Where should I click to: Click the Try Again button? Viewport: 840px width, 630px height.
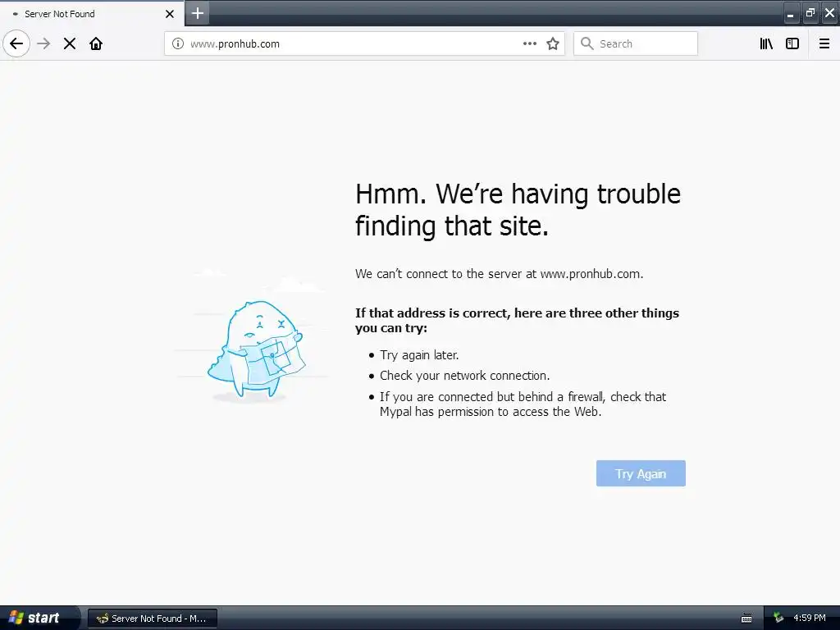click(x=641, y=473)
